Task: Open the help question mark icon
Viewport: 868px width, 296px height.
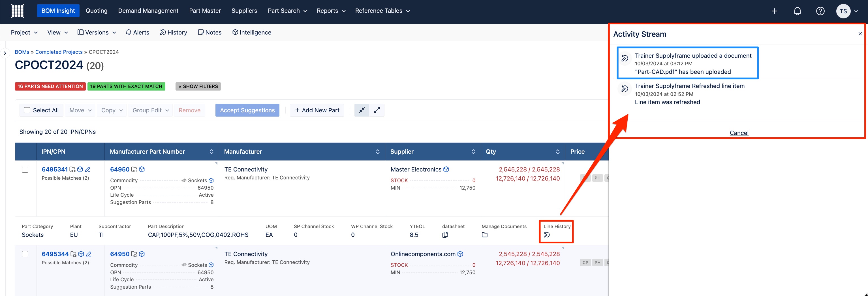Action: pos(820,11)
